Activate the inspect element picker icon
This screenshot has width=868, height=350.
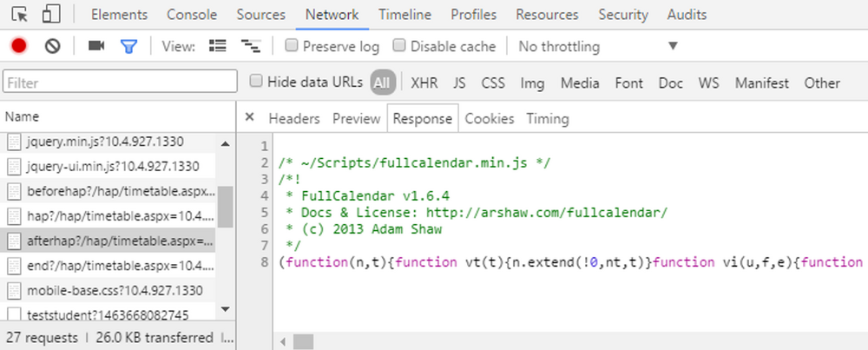pyautogui.click(x=20, y=15)
